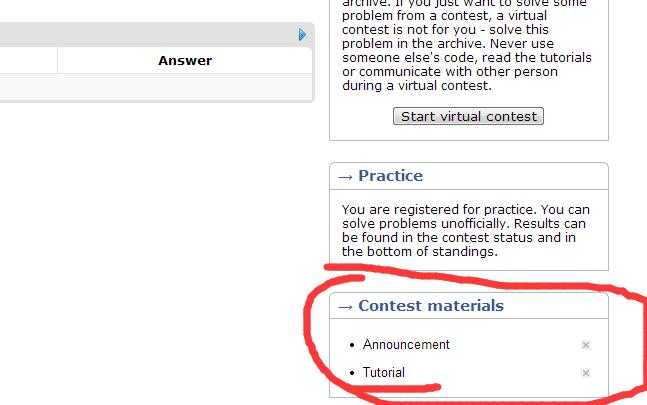Click the Contest materials section title
The image size is (647, 405).
431,306
